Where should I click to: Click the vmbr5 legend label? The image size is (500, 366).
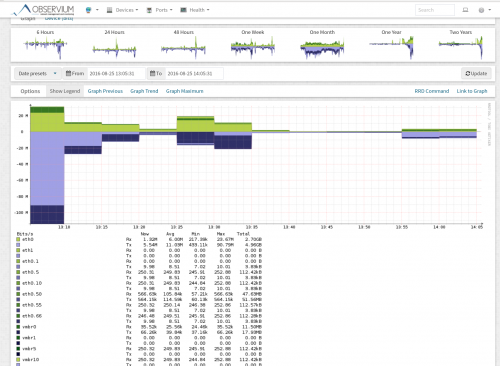click(29, 349)
